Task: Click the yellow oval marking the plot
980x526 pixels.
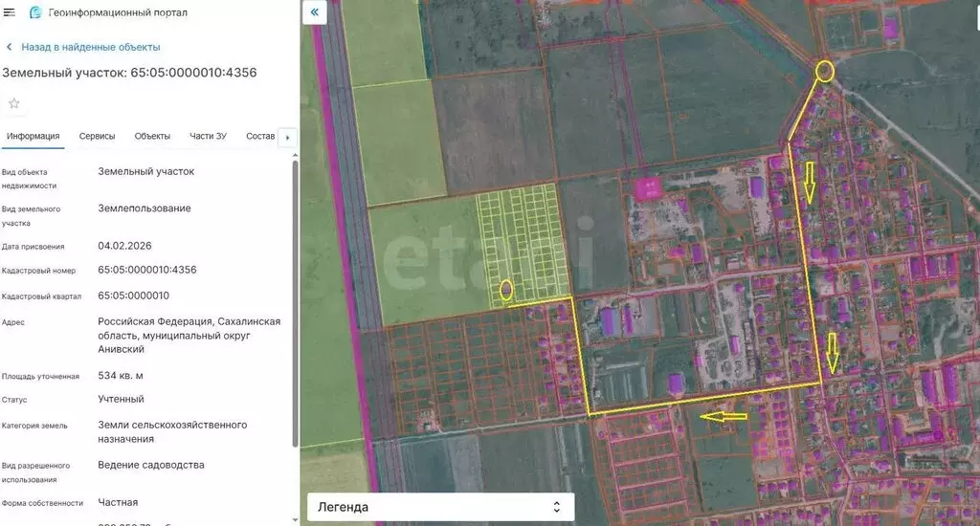Action: click(506, 290)
